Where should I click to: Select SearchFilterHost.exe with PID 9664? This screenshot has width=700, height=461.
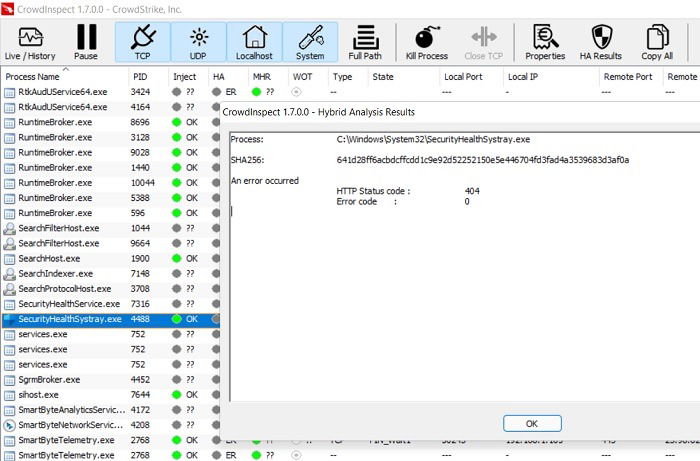(x=111, y=243)
